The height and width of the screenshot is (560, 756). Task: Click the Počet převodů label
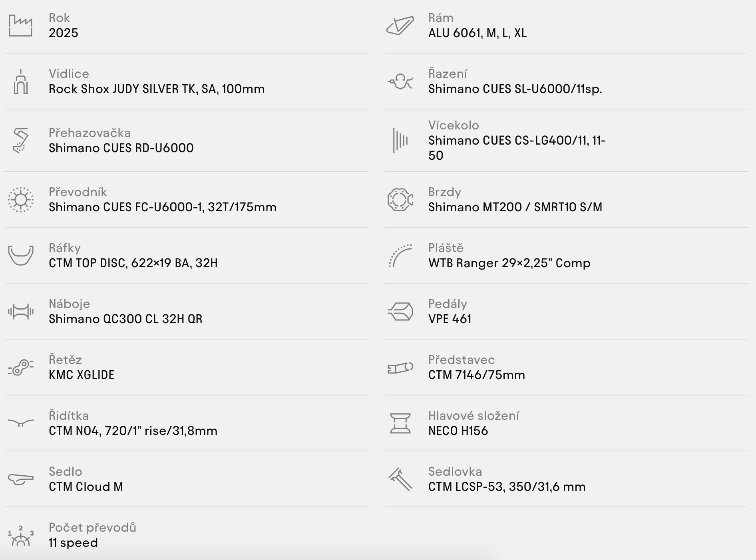(92, 527)
